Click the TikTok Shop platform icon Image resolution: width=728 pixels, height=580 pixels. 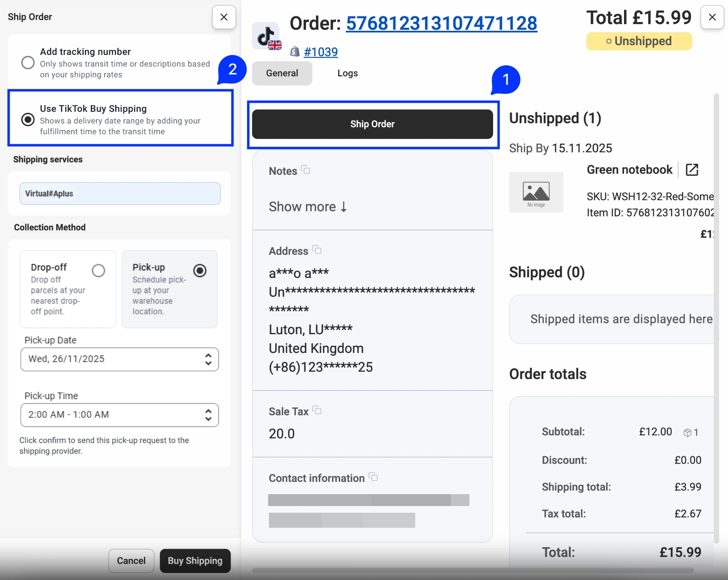266,36
